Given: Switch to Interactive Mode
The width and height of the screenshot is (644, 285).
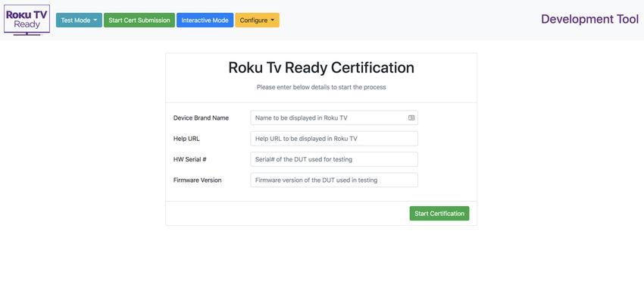Looking at the screenshot, I should [x=205, y=20].
